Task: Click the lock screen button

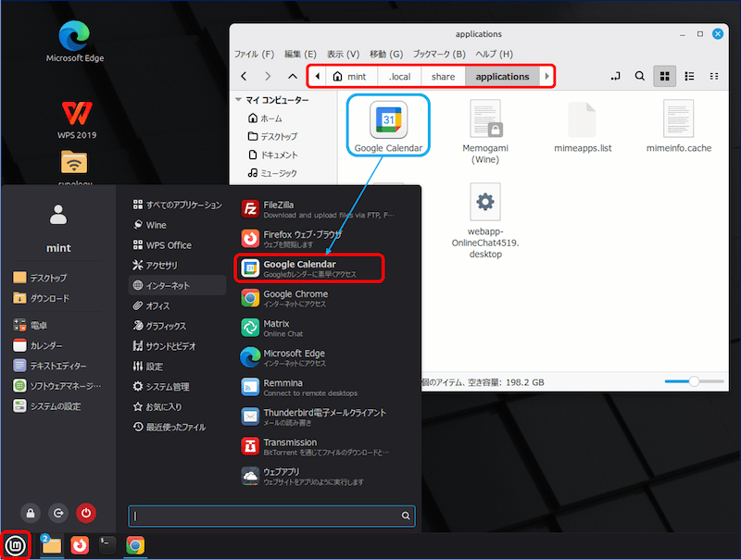Action: [x=31, y=512]
